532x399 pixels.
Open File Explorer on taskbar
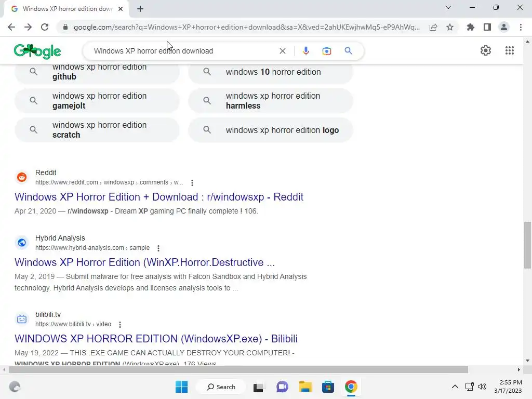click(305, 387)
